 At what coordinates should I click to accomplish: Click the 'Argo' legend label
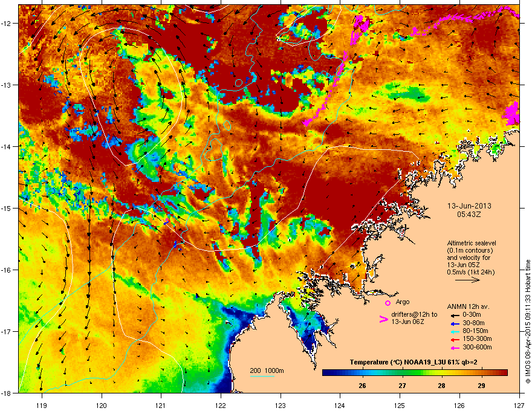coord(403,302)
